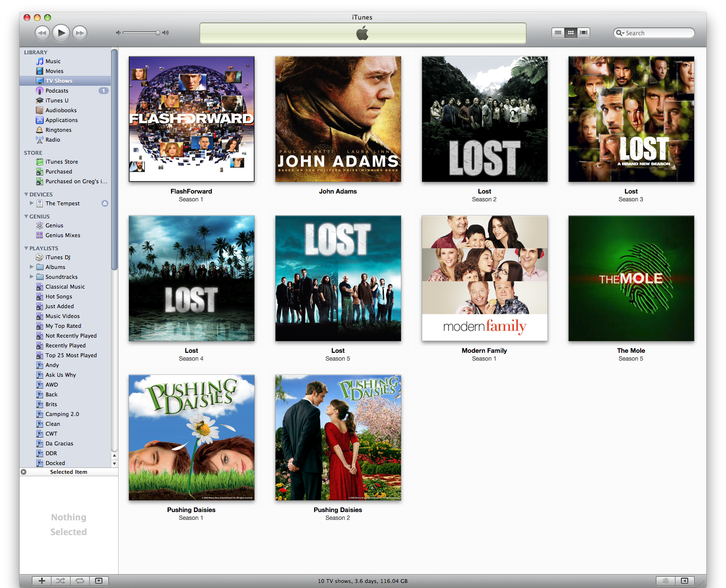This screenshot has height=588, width=726.
Task: Toggle the Selected Item artwork pane
Action: [24, 472]
